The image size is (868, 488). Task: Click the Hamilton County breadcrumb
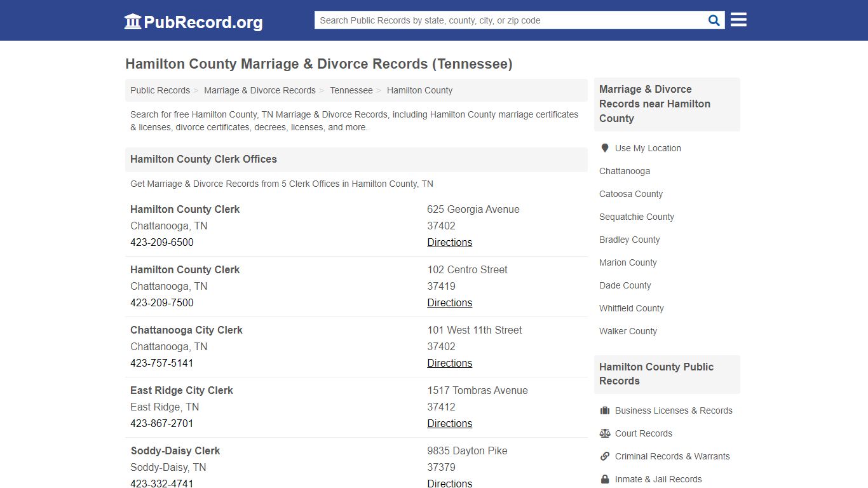pos(419,90)
